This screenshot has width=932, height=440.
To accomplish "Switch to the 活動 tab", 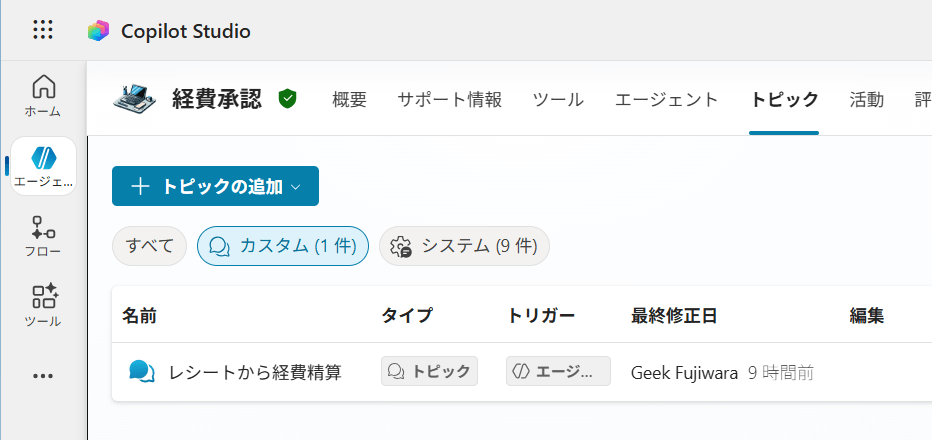I will click(866, 99).
